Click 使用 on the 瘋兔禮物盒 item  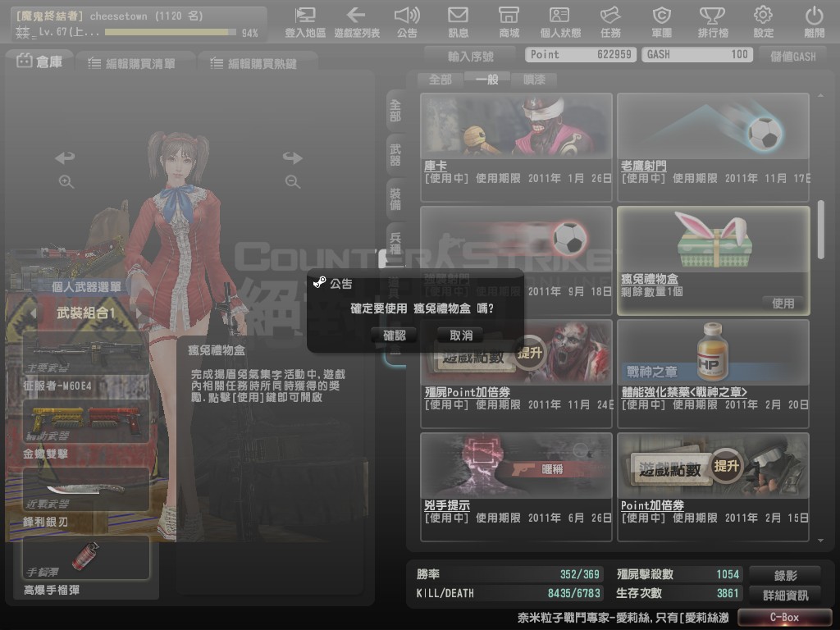point(783,304)
